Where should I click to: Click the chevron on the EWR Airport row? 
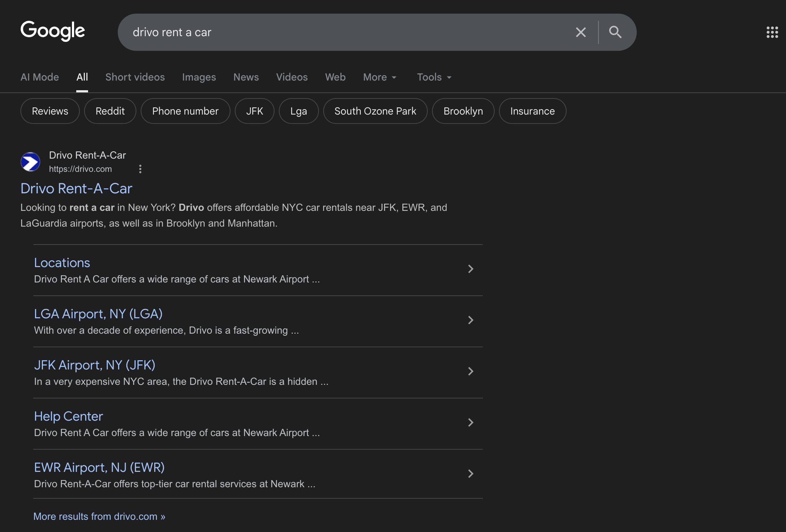point(471,474)
